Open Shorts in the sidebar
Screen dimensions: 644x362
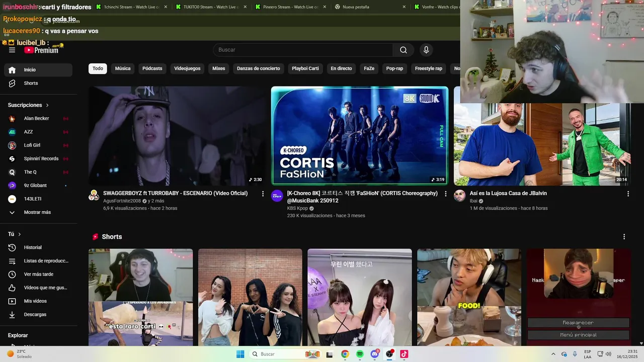[x=38, y=83]
